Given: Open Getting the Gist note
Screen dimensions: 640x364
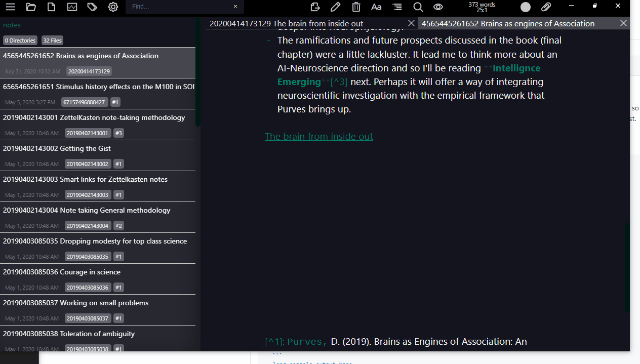Looking at the screenshot, I should point(98,155).
